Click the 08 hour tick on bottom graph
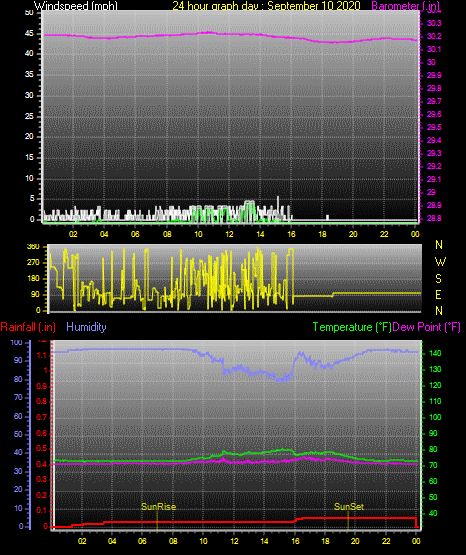 [173, 541]
